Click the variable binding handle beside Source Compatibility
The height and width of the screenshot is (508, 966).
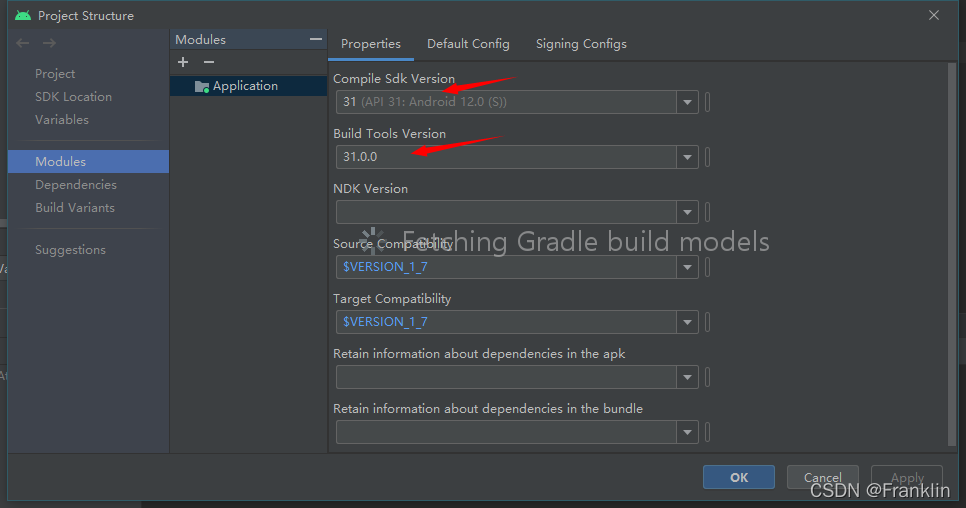707,267
